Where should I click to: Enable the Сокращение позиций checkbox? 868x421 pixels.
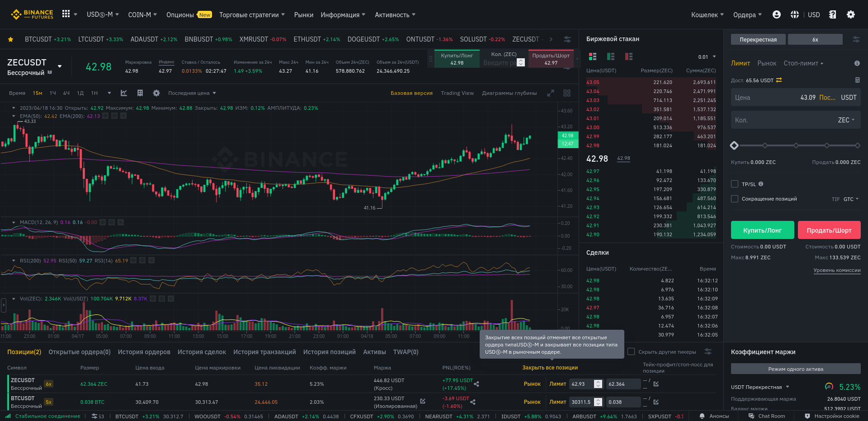point(735,199)
